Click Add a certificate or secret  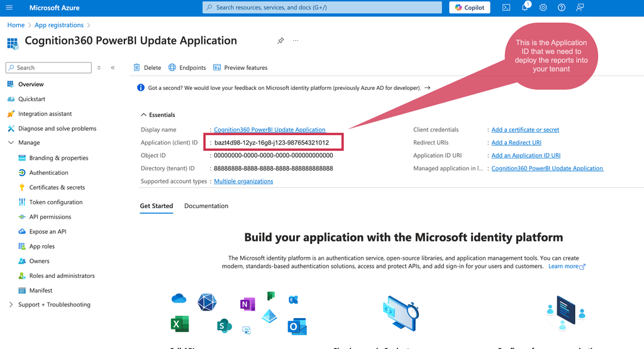525,130
